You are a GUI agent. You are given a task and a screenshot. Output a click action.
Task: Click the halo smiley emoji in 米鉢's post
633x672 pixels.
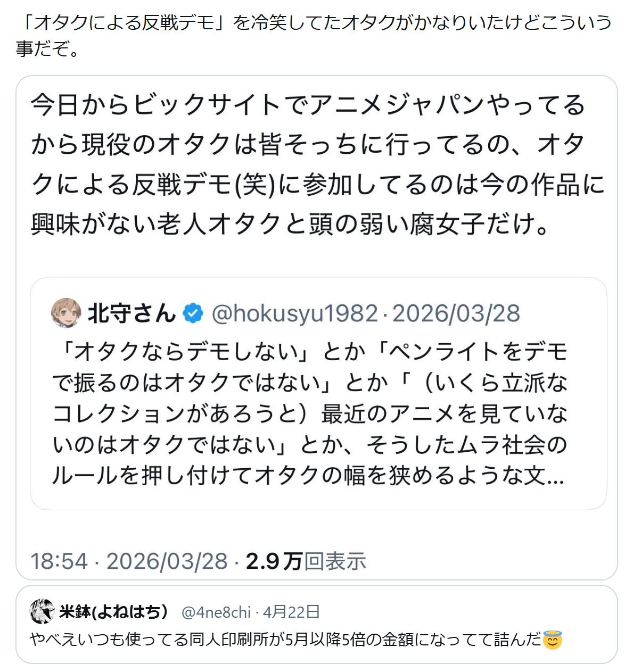552,639
